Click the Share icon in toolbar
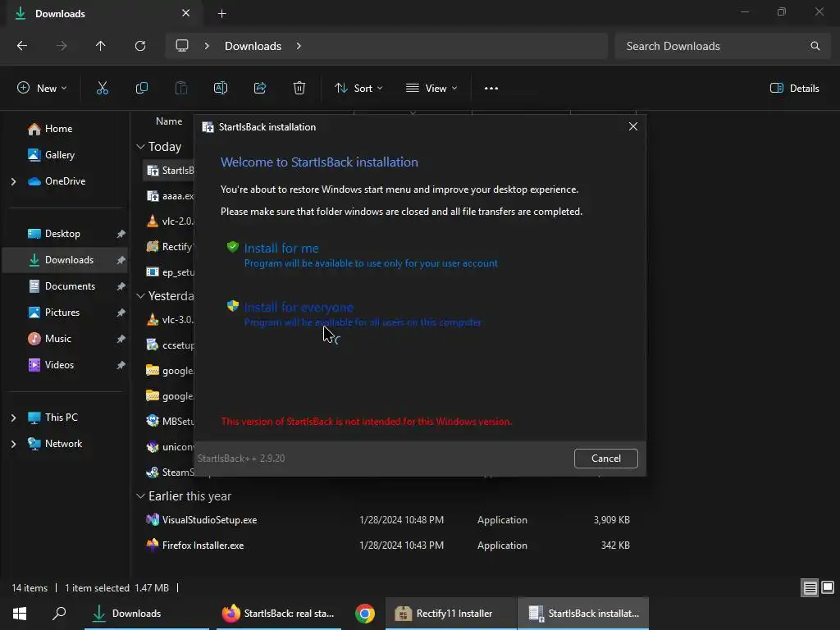This screenshot has height=630, width=840. [x=260, y=89]
